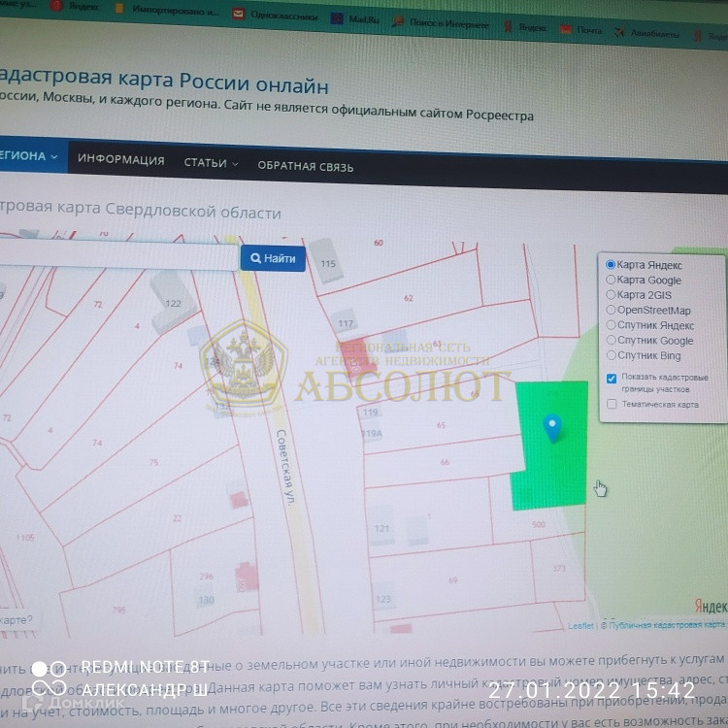Open the Авиабилеты bookmark
This screenshot has height=728, width=728.
(x=647, y=32)
